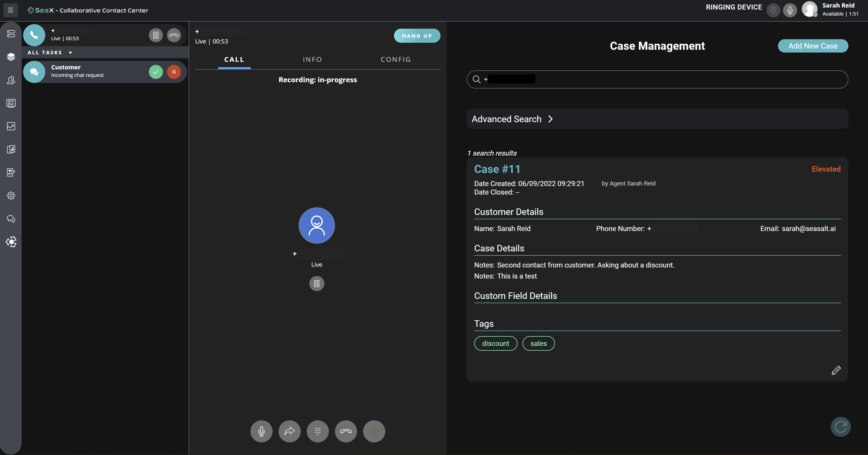
Task: Select the call transfer icon
Action: click(289, 431)
